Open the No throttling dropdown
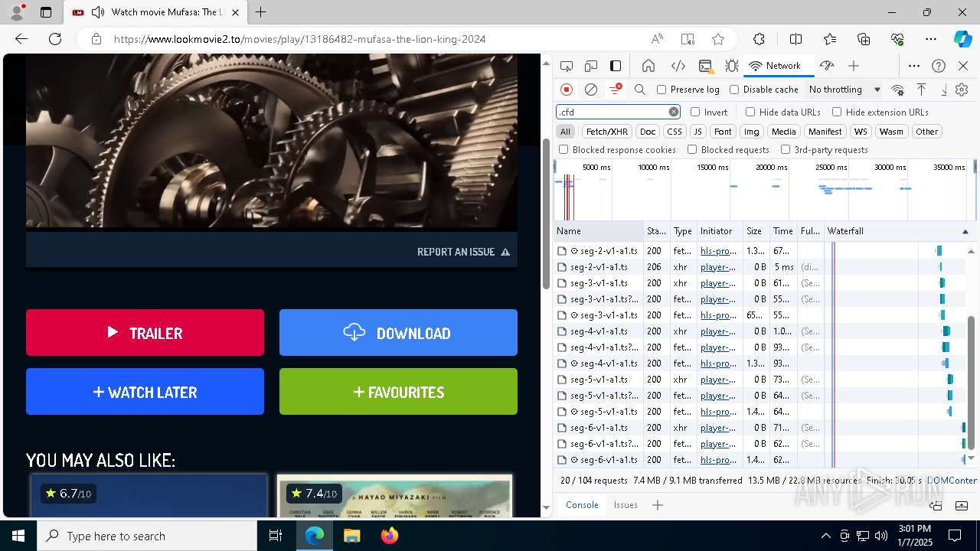Image resolution: width=980 pixels, height=551 pixels. pyautogui.click(x=844, y=90)
